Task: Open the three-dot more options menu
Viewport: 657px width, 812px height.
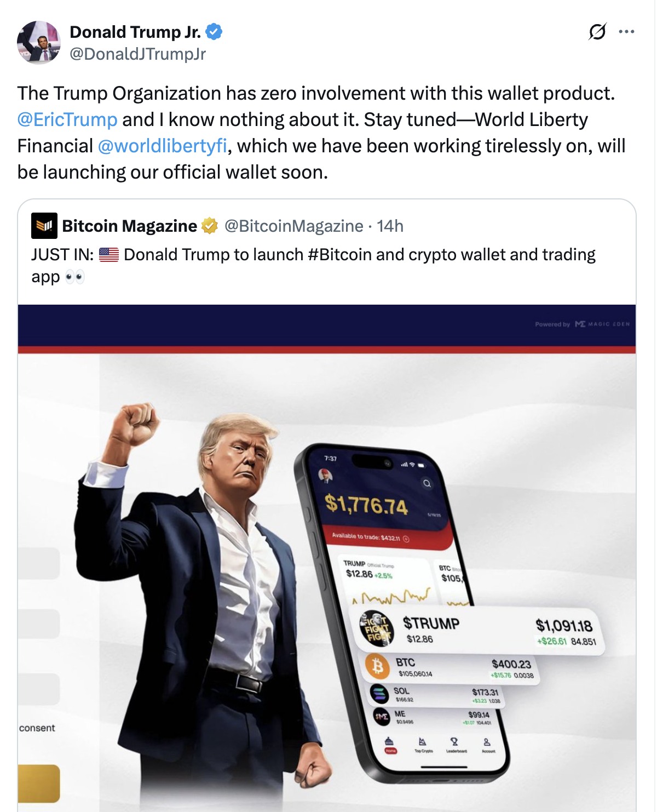Action: coord(626,32)
